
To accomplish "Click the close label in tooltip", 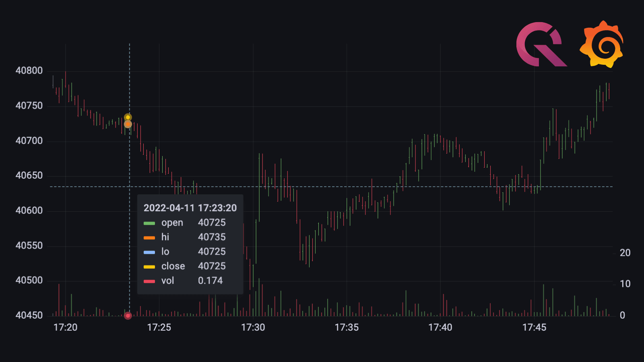I will [x=173, y=266].
